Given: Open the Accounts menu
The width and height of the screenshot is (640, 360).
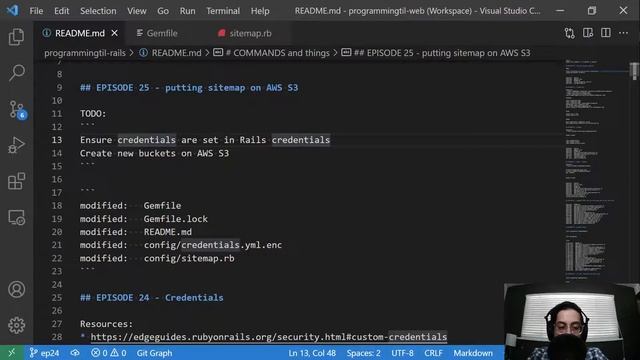Looking at the screenshot, I should pyautogui.click(x=16, y=289).
